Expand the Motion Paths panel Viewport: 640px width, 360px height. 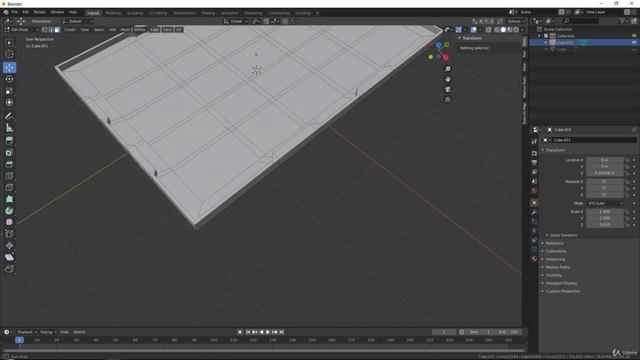(557, 267)
